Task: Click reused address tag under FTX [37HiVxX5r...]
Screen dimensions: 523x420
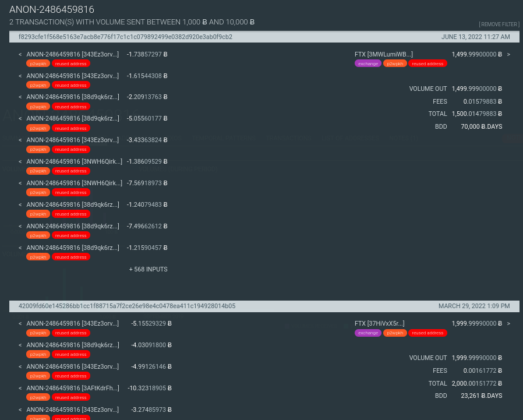Action: coord(427,333)
